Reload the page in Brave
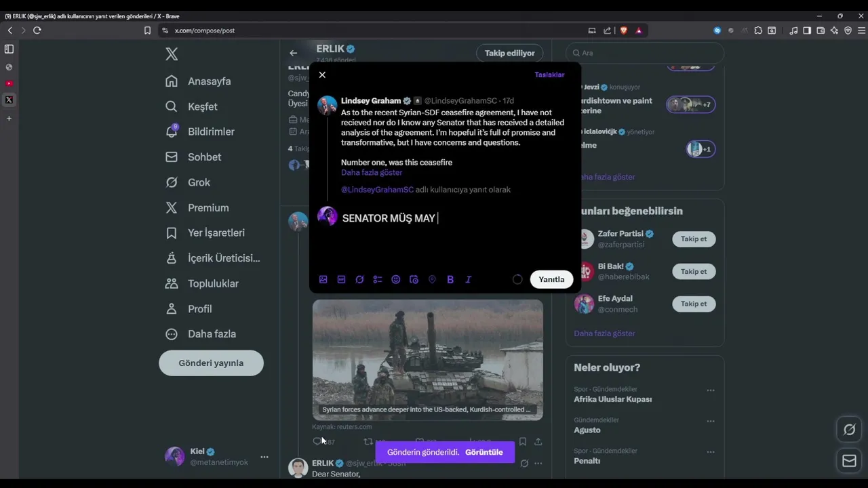This screenshot has width=868, height=488. tap(37, 30)
